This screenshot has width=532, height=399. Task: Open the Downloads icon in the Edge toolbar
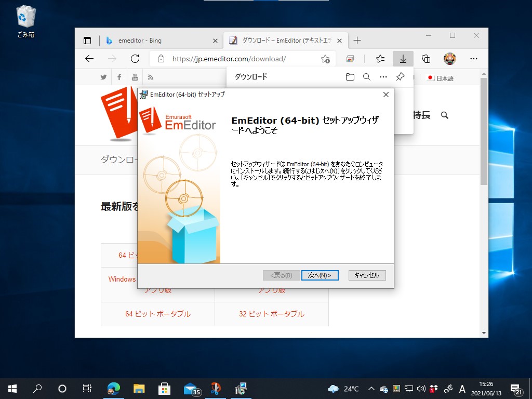[403, 59]
